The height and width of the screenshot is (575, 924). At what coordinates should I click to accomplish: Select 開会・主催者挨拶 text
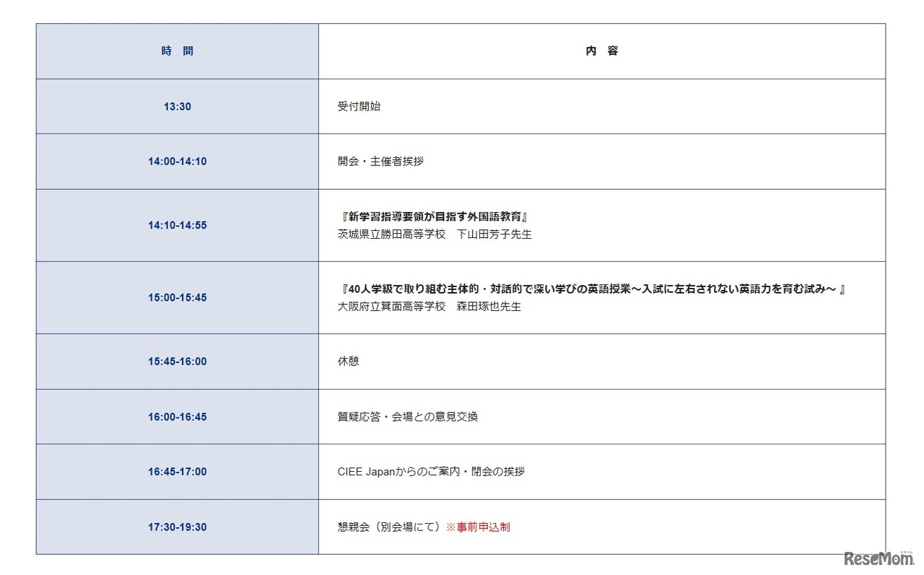click(x=380, y=162)
